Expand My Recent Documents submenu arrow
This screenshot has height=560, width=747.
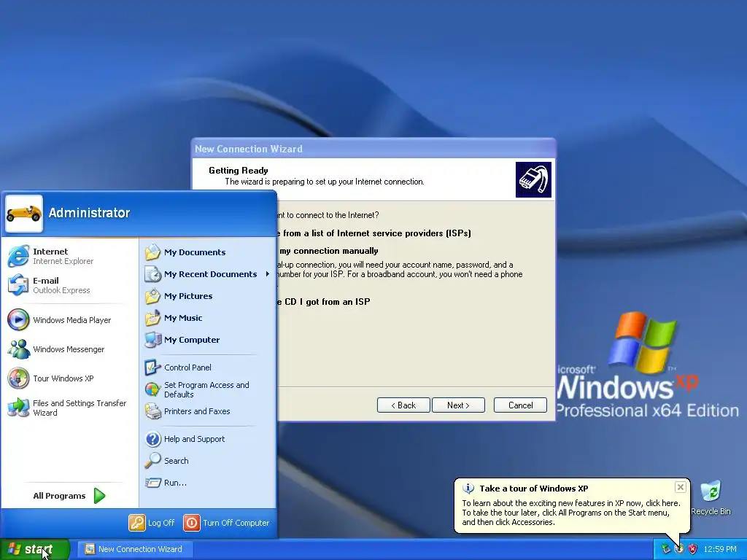coord(267,274)
